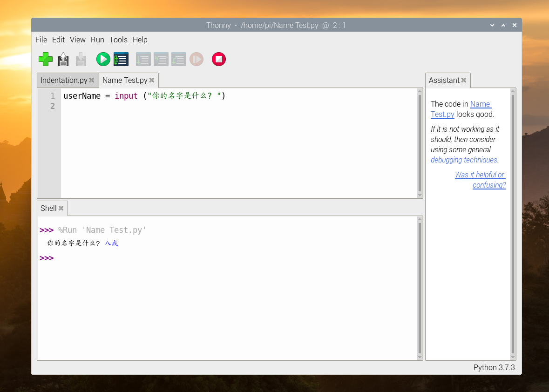Place cursor on empty line 2 in editor
The width and height of the screenshot is (549, 392).
click(x=239, y=106)
